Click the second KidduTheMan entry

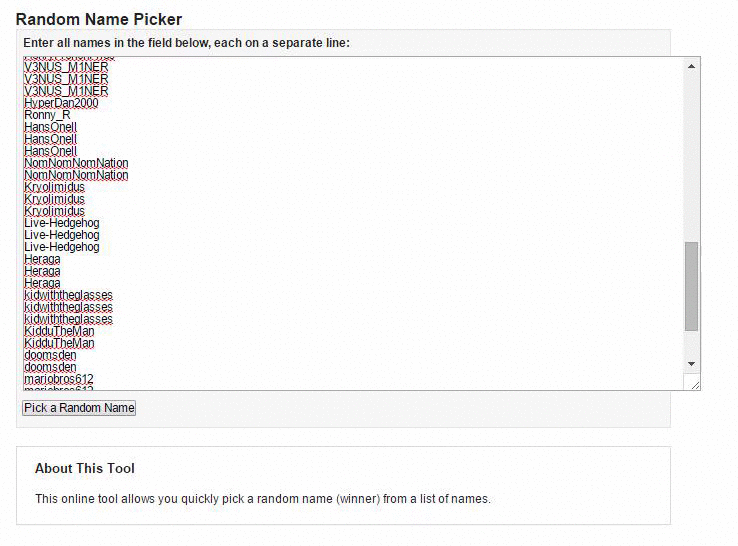(x=59, y=343)
